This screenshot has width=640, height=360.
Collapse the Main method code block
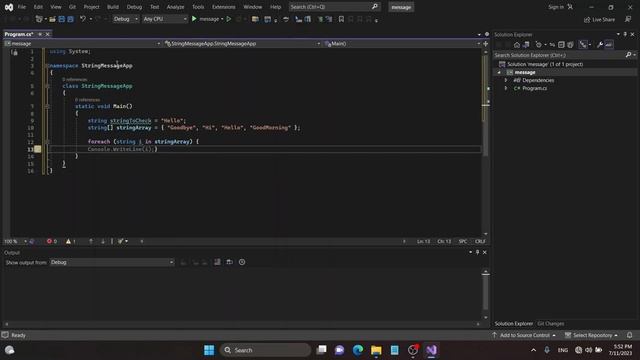pos(47,106)
